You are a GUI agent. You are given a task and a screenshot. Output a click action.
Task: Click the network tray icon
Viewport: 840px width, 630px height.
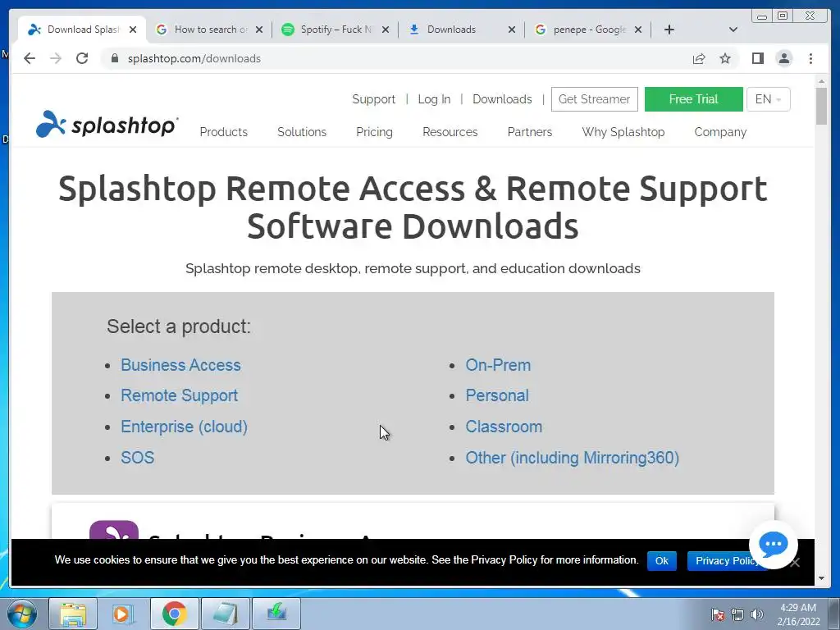737,614
